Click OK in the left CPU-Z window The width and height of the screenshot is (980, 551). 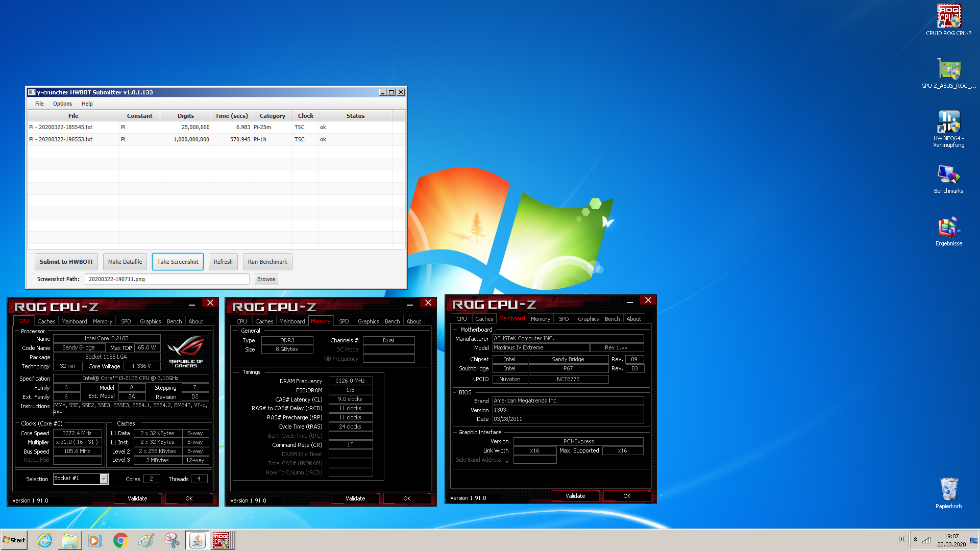coord(189,498)
